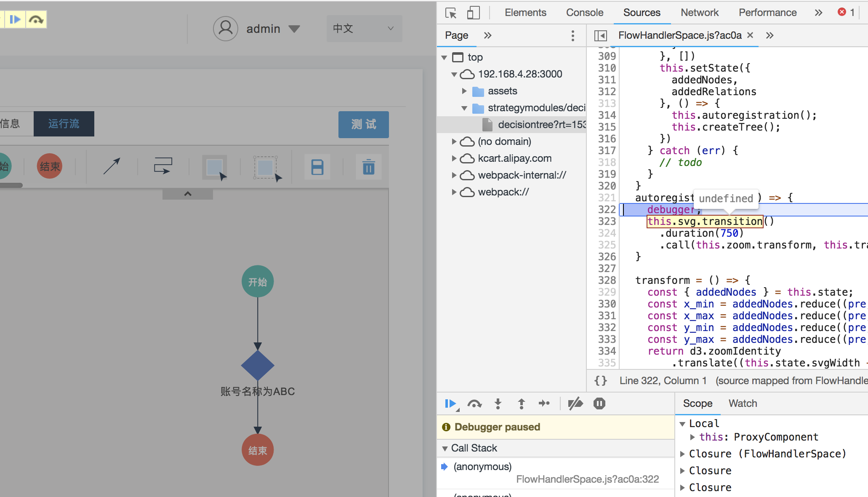Expand the webpack:// tree node
Screen dimensions: 868x497
coord(454,192)
